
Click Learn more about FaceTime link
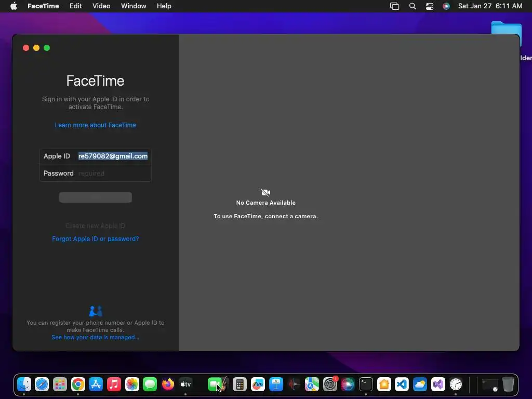[96, 125]
